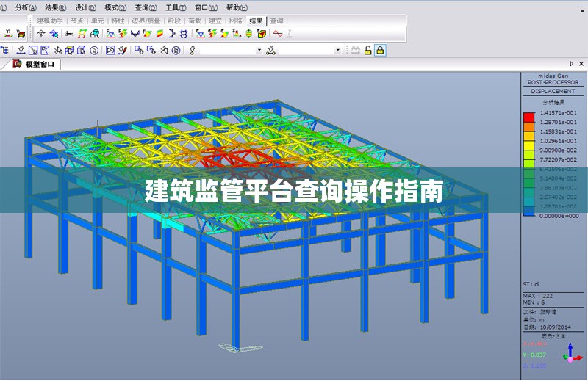Click the 查询 tab next to 结果

coord(276,21)
